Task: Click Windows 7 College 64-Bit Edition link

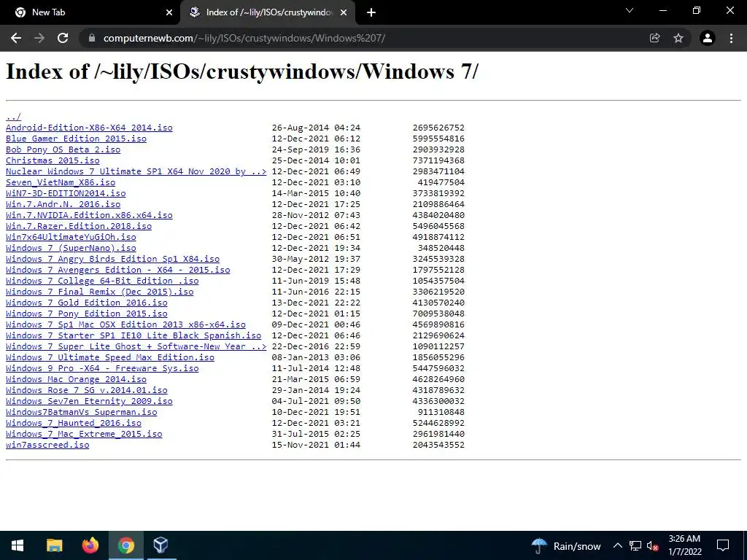Action: pos(102,281)
